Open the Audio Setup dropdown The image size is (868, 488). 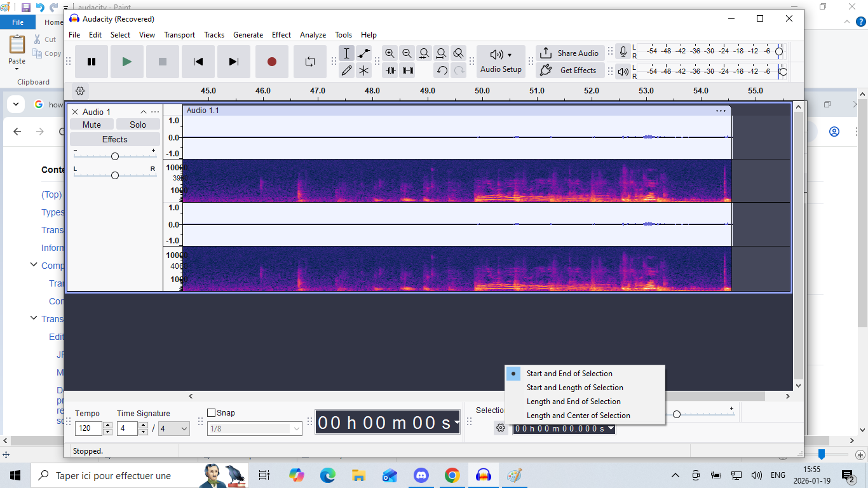click(501, 62)
